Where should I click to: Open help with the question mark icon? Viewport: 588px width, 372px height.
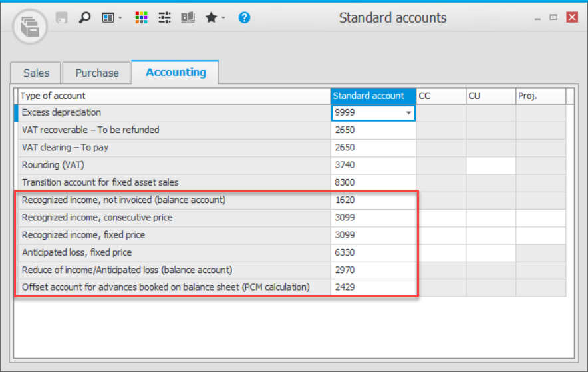[244, 18]
